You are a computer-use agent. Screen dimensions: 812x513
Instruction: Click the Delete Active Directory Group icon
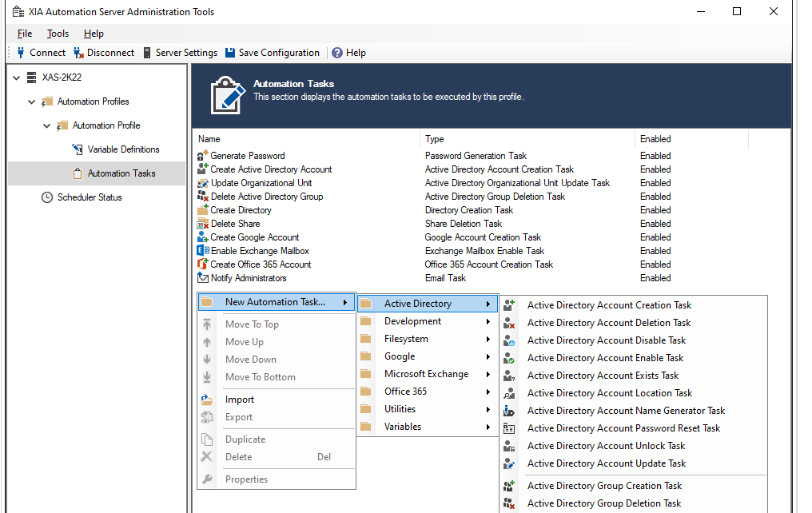point(202,197)
